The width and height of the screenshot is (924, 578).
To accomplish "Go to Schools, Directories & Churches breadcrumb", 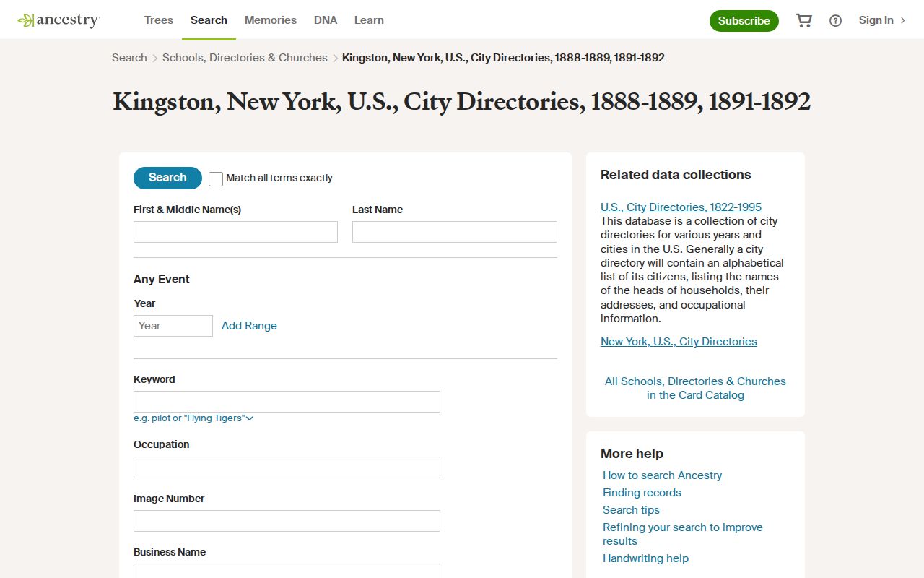I will [x=245, y=58].
